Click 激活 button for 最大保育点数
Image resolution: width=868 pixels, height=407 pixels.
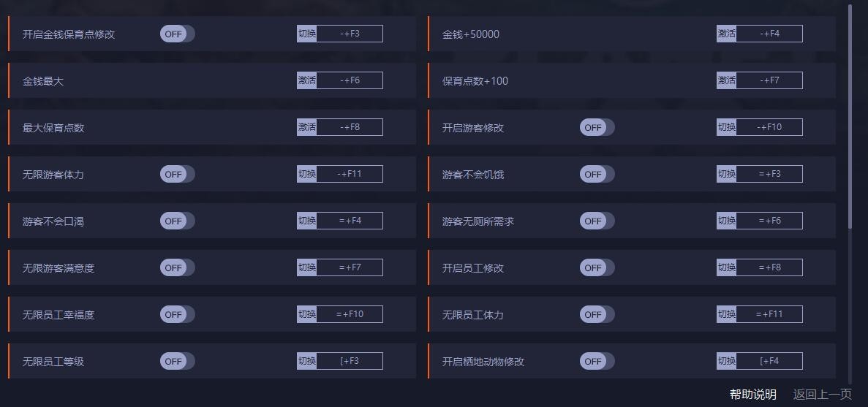[x=306, y=127]
